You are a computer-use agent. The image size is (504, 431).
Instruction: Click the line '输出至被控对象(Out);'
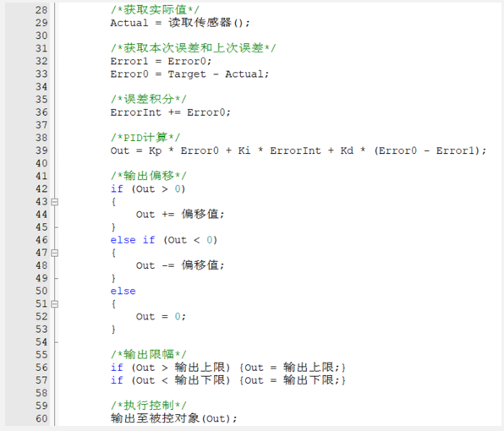[x=174, y=418]
